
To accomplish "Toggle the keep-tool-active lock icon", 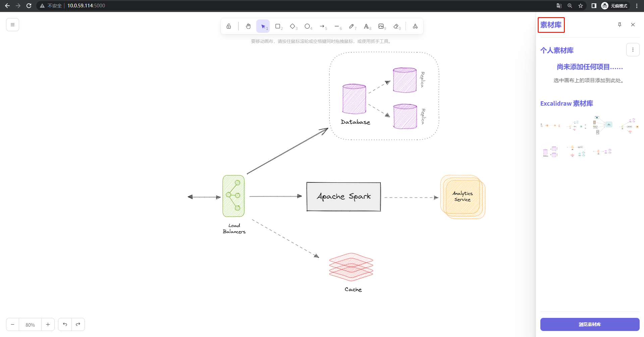I will click(229, 26).
